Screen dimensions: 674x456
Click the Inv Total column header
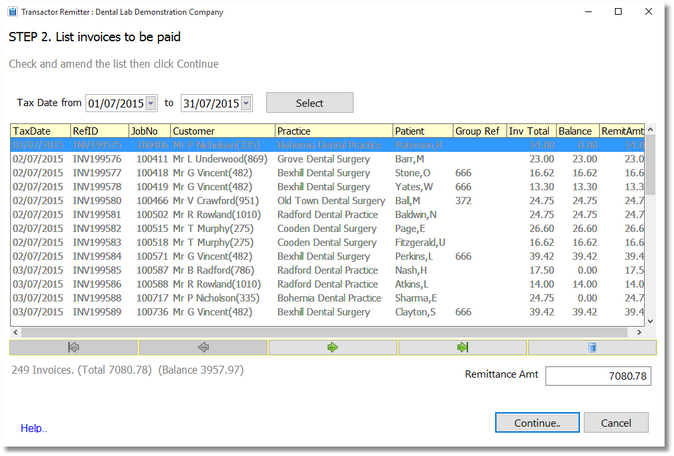pos(531,131)
